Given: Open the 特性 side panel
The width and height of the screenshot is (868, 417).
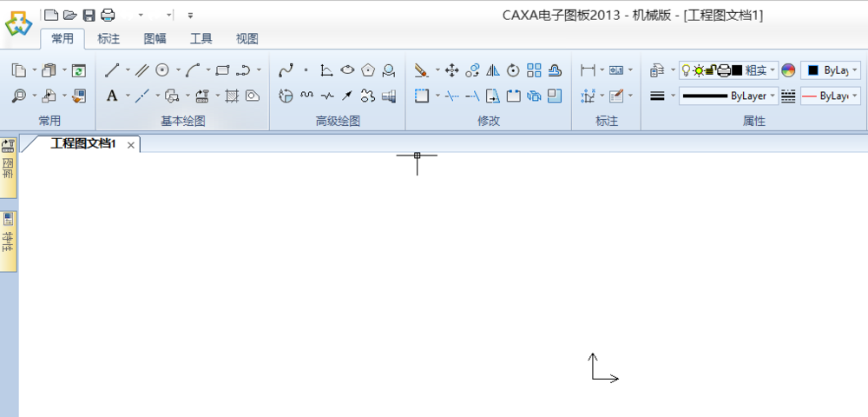Looking at the screenshot, I should tap(8, 242).
